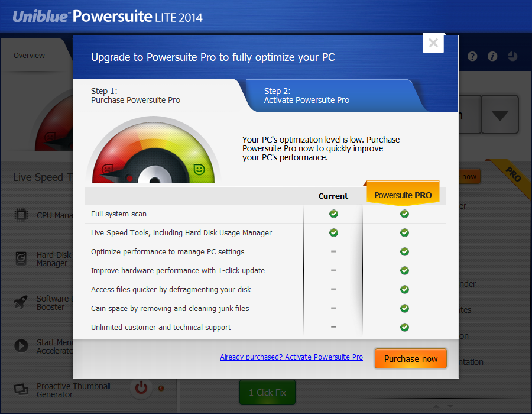Switch to the Overview tab in main window
This screenshot has height=414, width=532.
(29, 56)
